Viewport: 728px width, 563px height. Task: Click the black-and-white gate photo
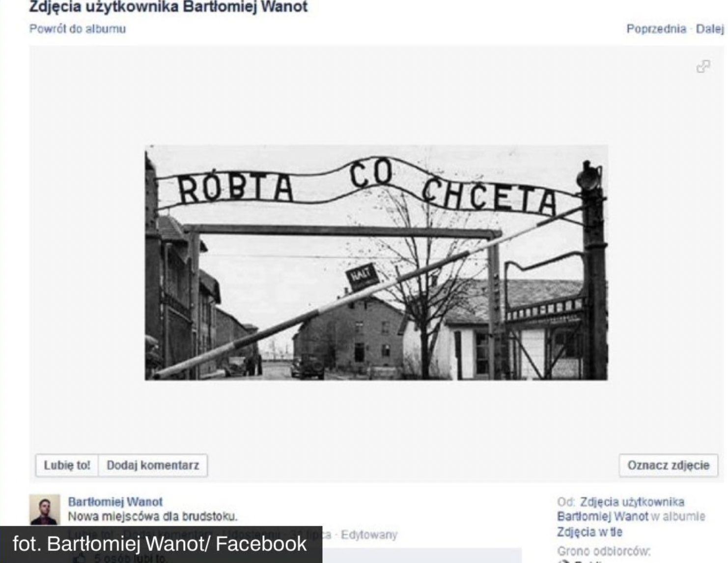click(376, 262)
